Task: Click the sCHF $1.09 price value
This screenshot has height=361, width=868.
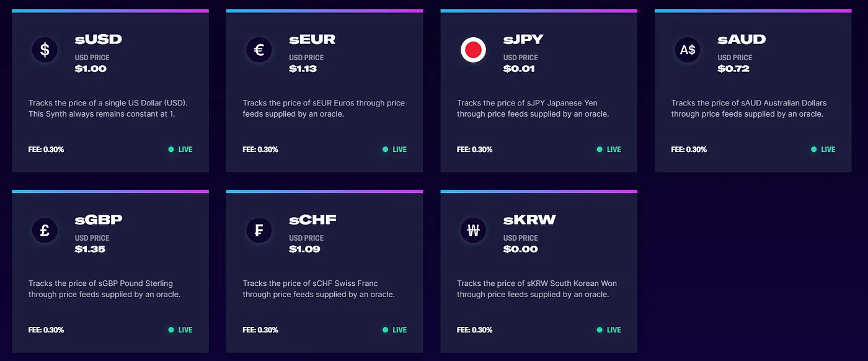Action: [x=304, y=249]
